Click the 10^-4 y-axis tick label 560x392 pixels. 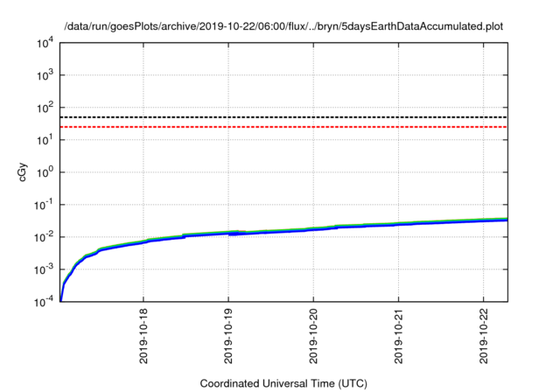tap(44, 302)
